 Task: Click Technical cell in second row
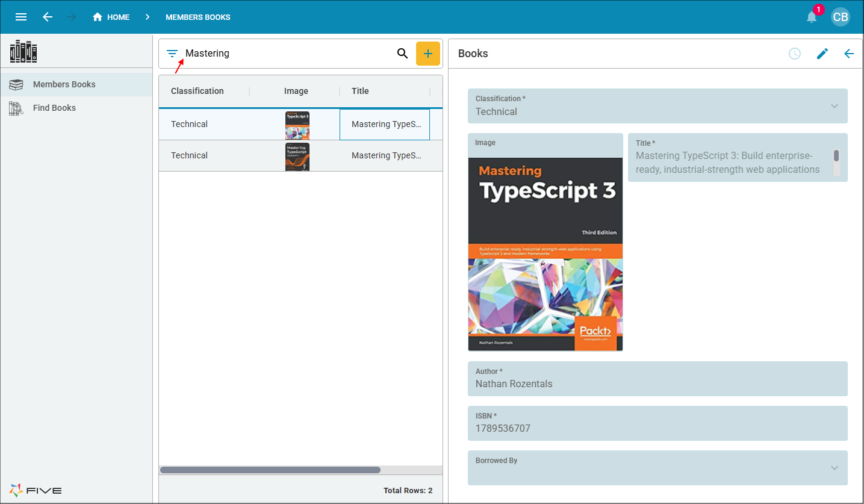pos(204,155)
